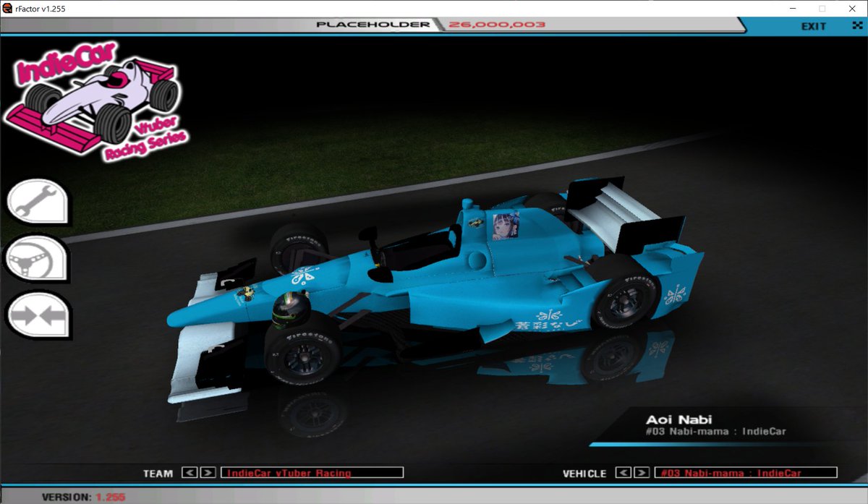The width and height of the screenshot is (868, 504).
Task: Maximize the rFactor window
Action: click(x=822, y=8)
